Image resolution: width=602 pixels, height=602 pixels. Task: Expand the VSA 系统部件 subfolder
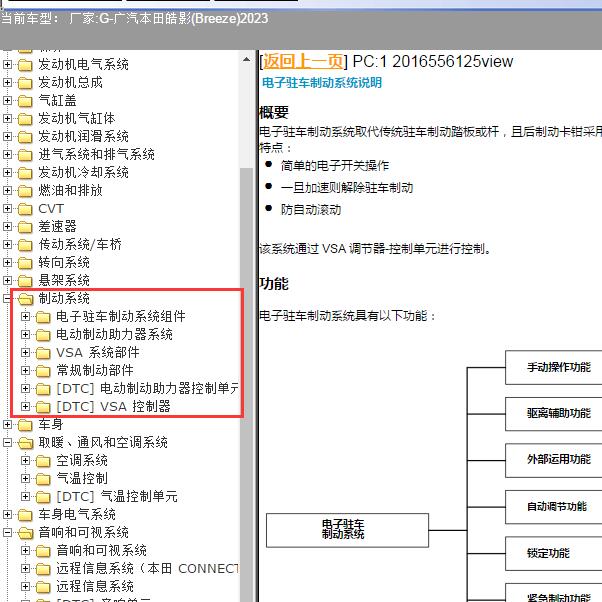pos(25,352)
